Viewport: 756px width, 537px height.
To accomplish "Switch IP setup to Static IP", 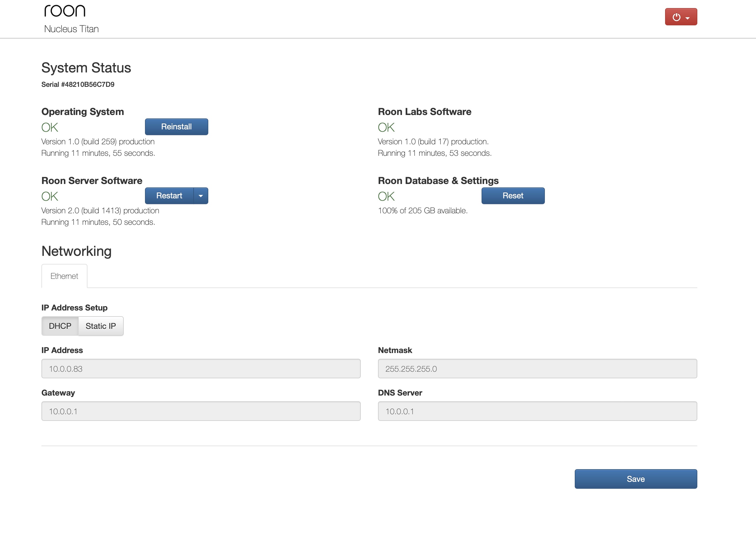I will [x=101, y=326].
